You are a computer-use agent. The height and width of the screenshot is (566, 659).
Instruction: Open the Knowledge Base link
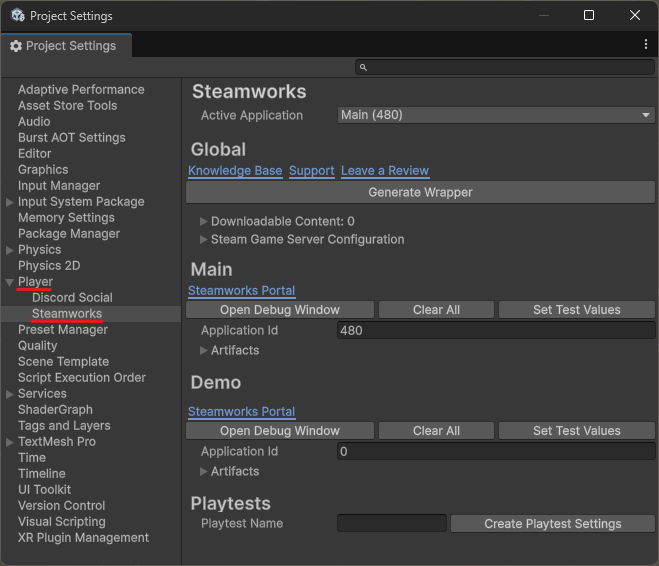pyautogui.click(x=235, y=171)
